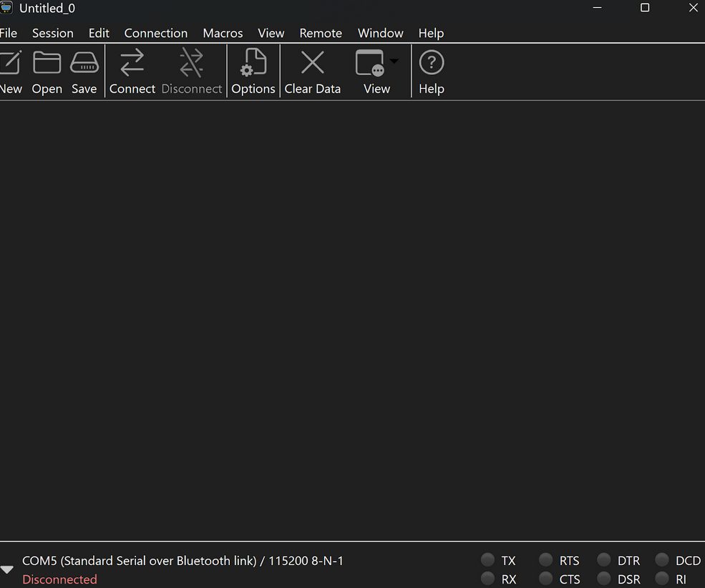Image resolution: width=705 pixels, height=588 pixels.
Task: Click the DCD status indicator
Action: point(661,559)
